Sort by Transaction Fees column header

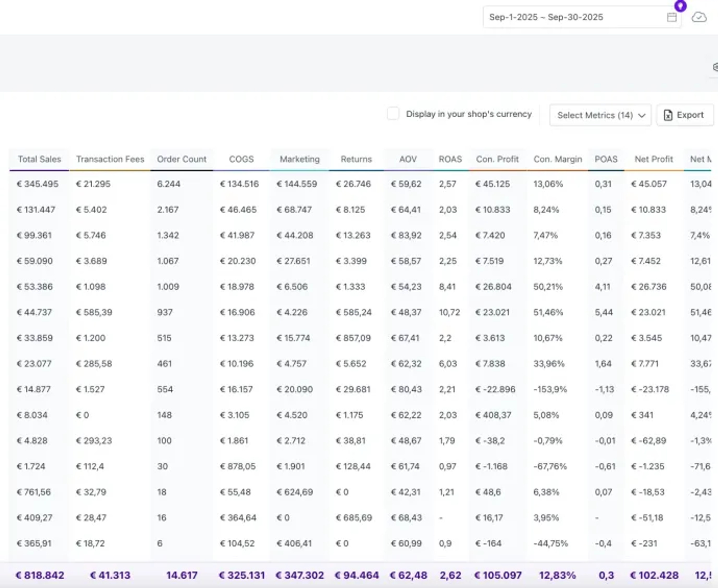[110, 159]
